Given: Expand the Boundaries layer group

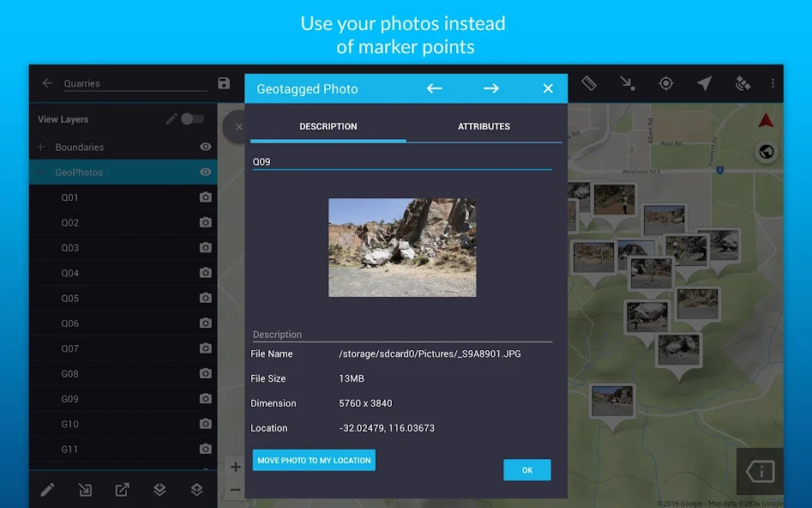Looking at the screenshot, I should pyautogui.click(x=40, y=148).
